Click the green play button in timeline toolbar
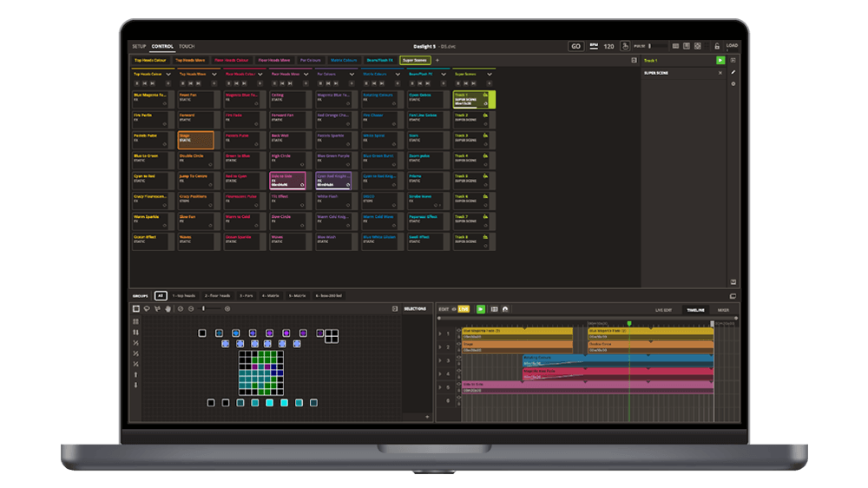 481,308
